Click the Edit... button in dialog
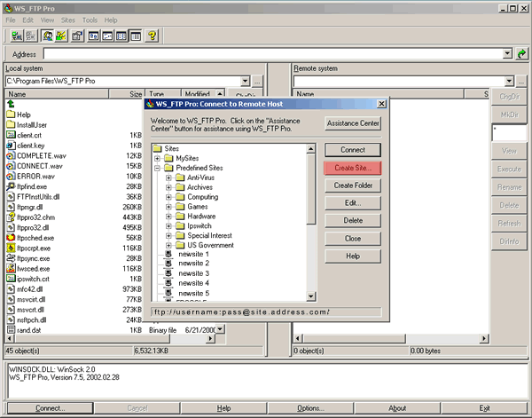The image size is (532, 418). click(x=353, y=203)
